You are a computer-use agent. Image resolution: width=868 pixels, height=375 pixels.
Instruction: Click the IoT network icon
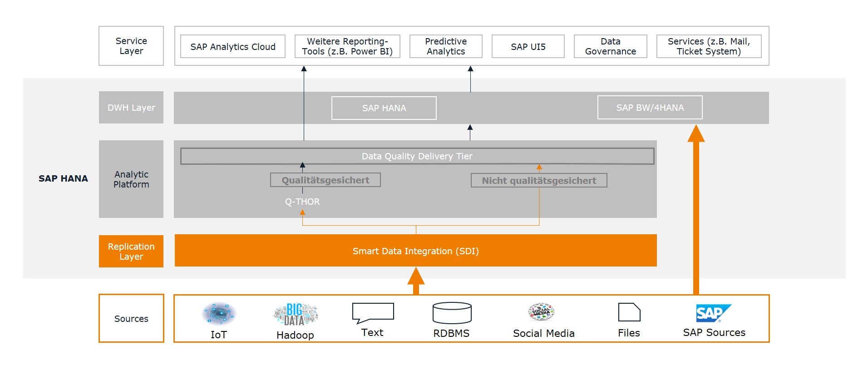(219, 314)
